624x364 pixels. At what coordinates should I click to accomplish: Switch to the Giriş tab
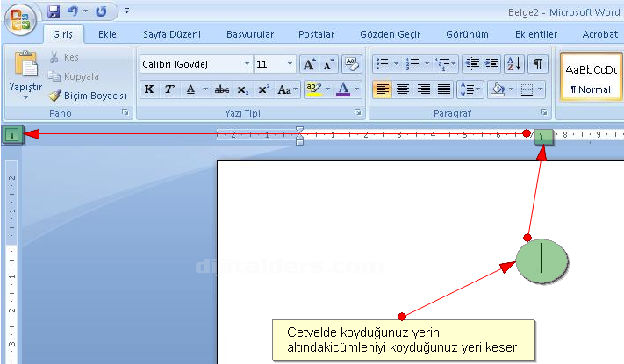tap(63, 34)
